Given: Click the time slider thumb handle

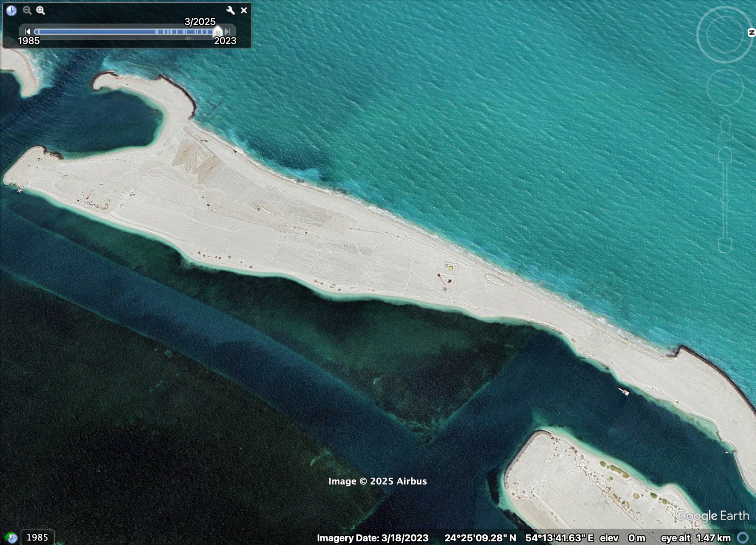Looking at the screenshot, I should pyautogui.click(x=218, y=32).
